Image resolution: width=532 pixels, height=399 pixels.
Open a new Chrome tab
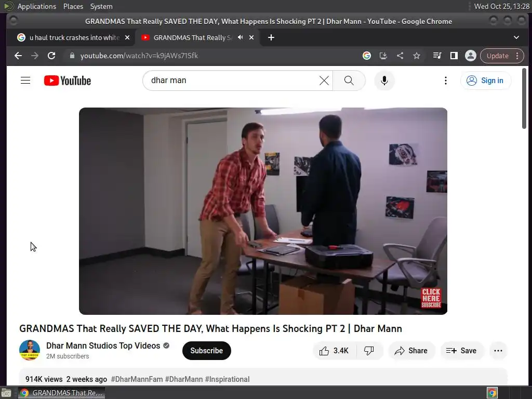pos(271,37)
